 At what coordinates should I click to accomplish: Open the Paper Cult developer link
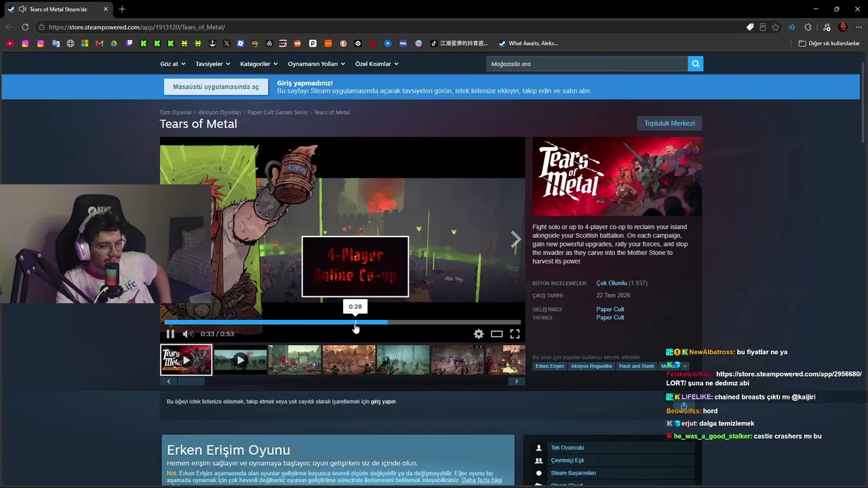click(610, 309)
